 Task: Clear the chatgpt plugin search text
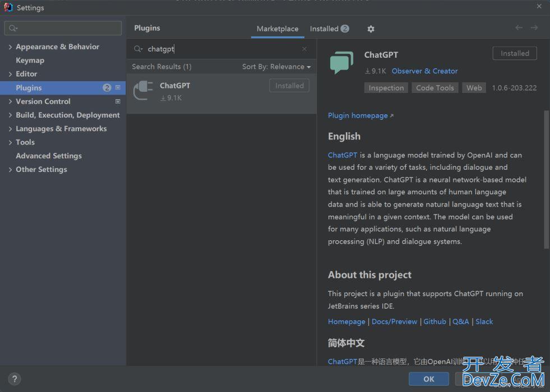(x=304, y=49)
